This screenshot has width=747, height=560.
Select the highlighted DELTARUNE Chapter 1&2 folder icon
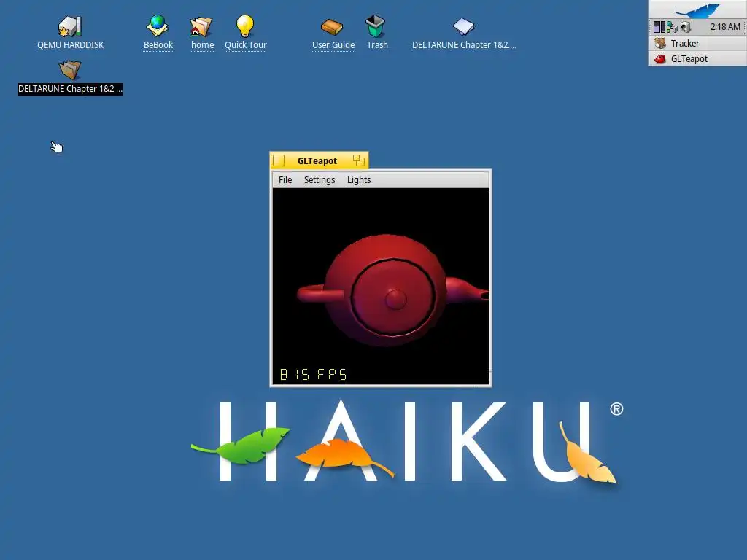click(x=70, y=70)
